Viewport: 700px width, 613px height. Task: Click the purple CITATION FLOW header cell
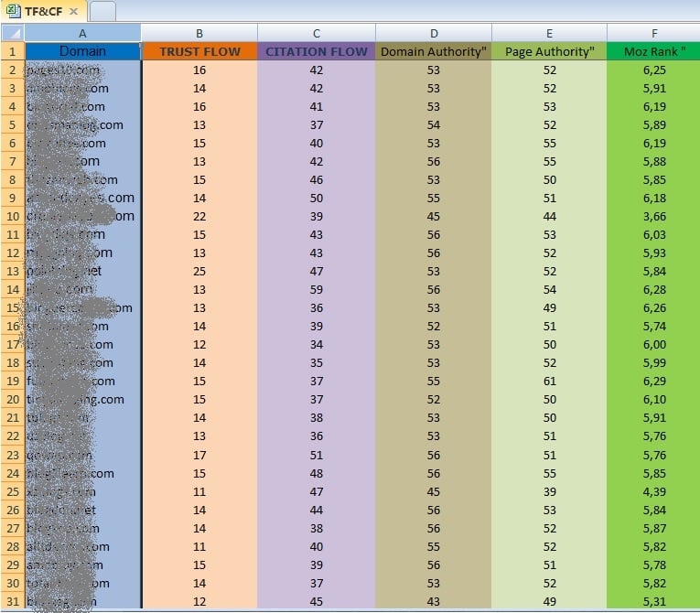pos(316,51)
